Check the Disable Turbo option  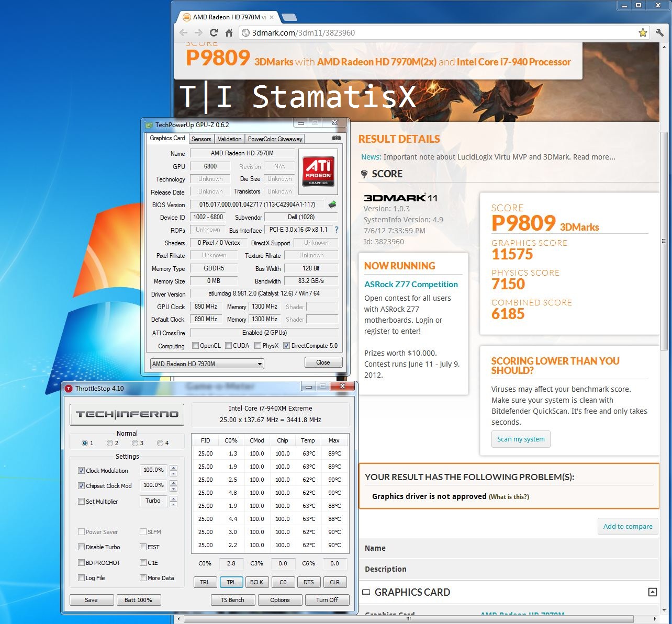click(81, 547)
